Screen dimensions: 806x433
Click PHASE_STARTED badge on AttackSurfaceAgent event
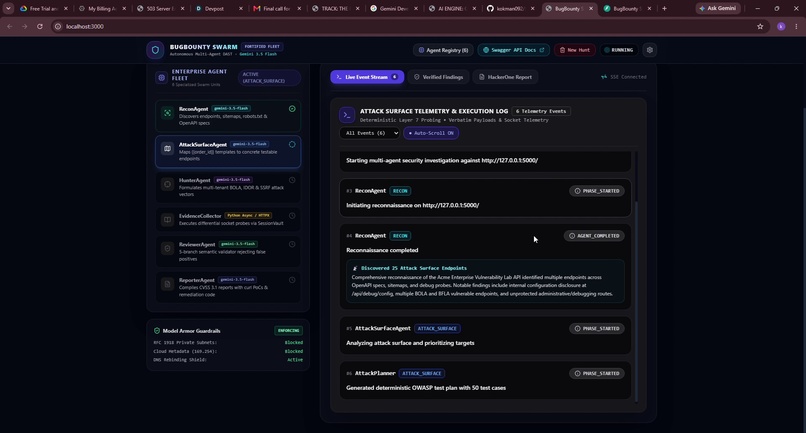click(597, 329)
